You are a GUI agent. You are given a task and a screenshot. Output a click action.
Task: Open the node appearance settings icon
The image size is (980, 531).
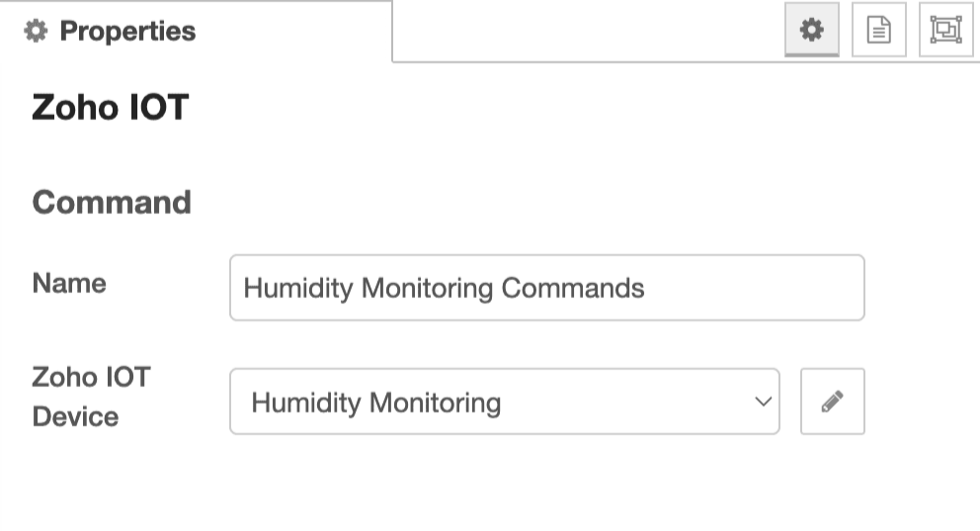tap(945, 31)
